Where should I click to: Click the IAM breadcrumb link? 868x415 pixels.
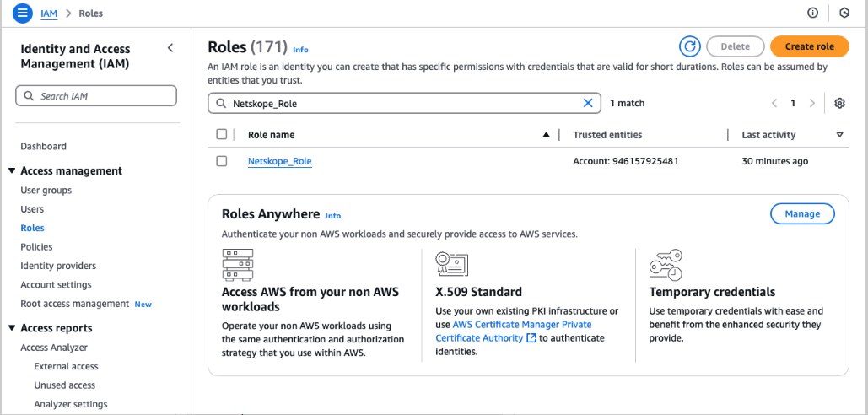49,13
